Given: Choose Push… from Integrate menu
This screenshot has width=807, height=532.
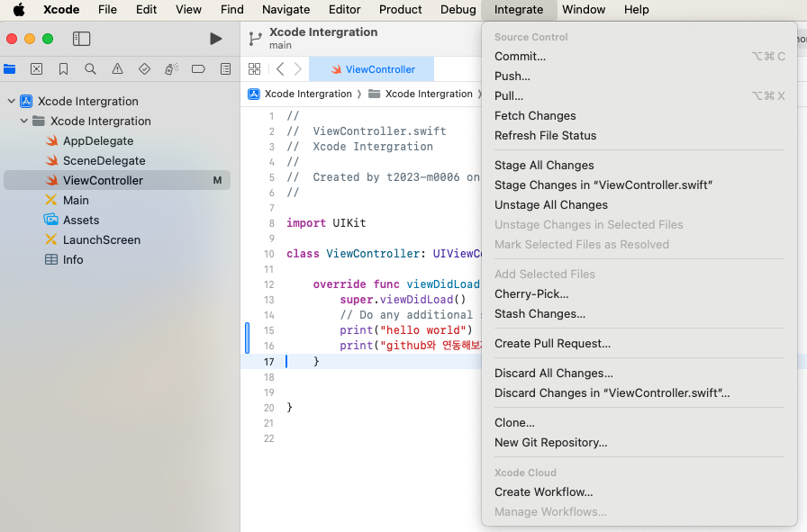Looking at the screenshot, I should point(639,77).
